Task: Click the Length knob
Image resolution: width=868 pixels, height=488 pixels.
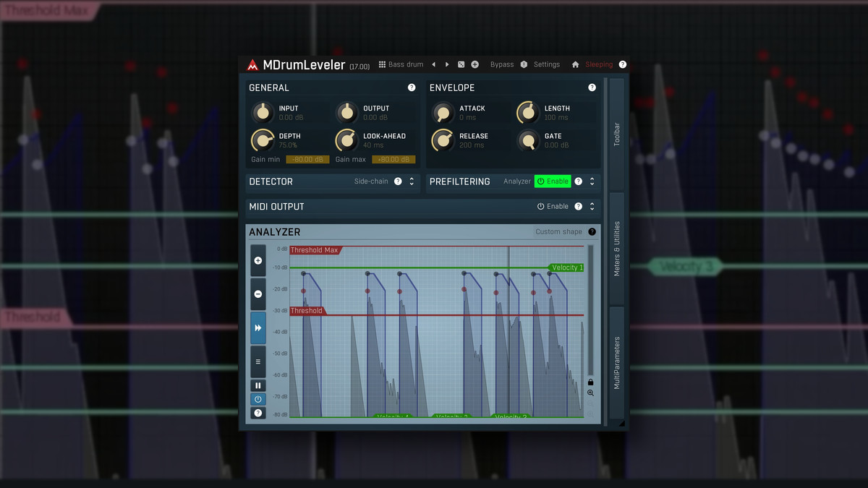Action: click(x=529, y=112)
